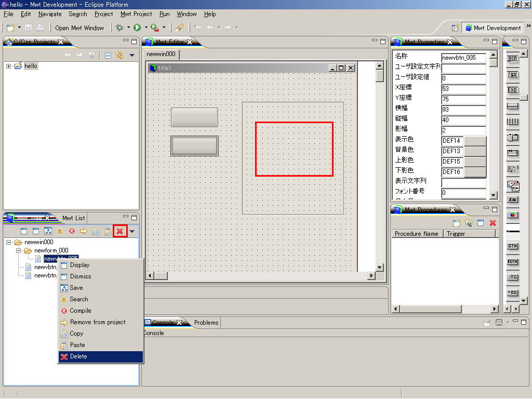Open the Debug dropdown arrow

128,28
